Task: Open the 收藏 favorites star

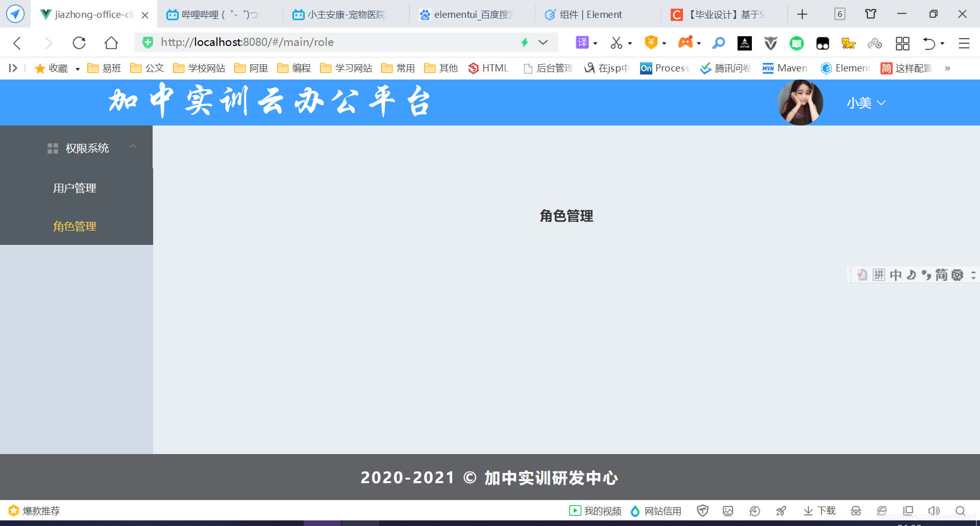Action: click(x=40, y=68)
